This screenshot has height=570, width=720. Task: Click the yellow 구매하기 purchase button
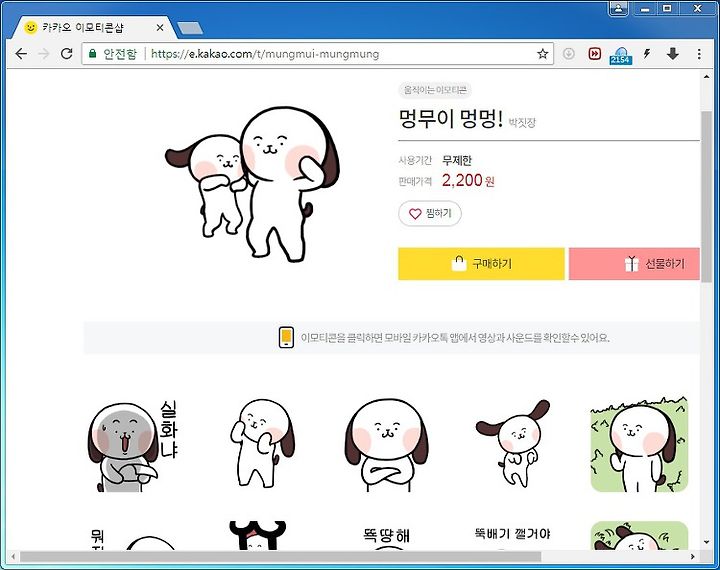[x=481, y=264]
